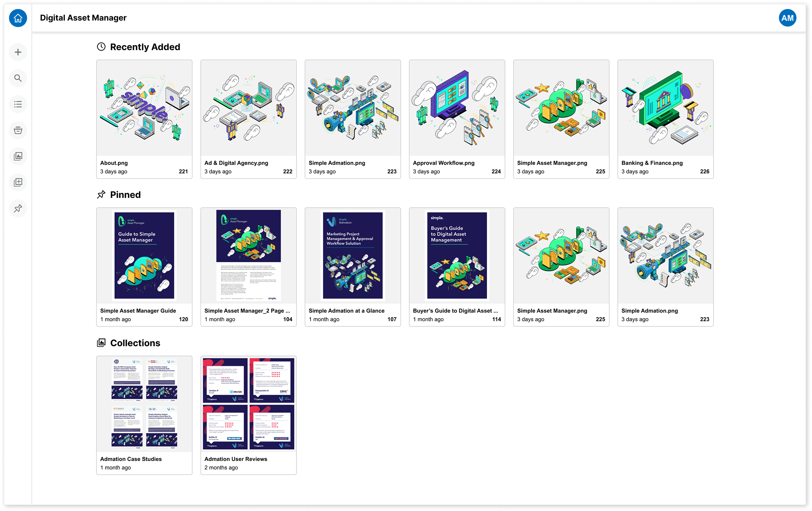Screen dimensions: 812x511
Task: Click the Simple Admation at a Glance title
Action: click(346, 310)
